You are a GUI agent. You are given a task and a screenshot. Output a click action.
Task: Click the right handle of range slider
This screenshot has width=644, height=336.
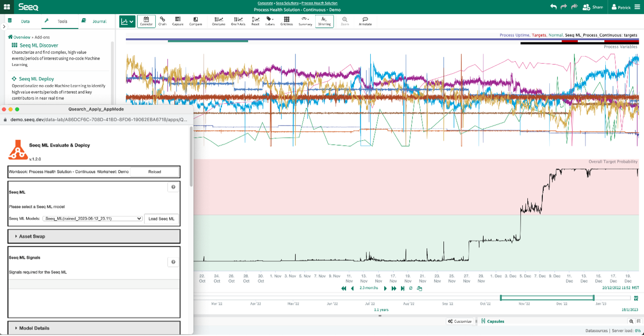coord(594,298)
